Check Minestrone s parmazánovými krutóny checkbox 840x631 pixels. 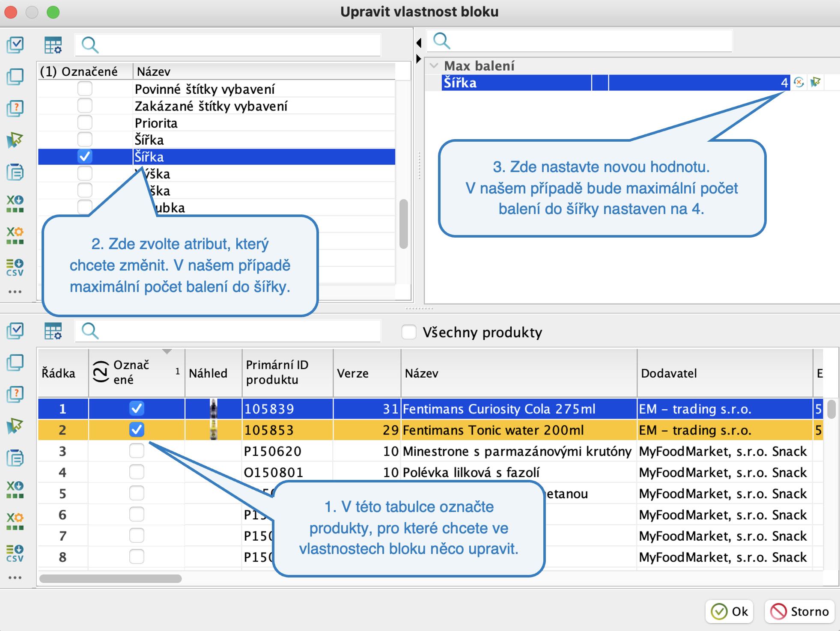tap(137, 451)
